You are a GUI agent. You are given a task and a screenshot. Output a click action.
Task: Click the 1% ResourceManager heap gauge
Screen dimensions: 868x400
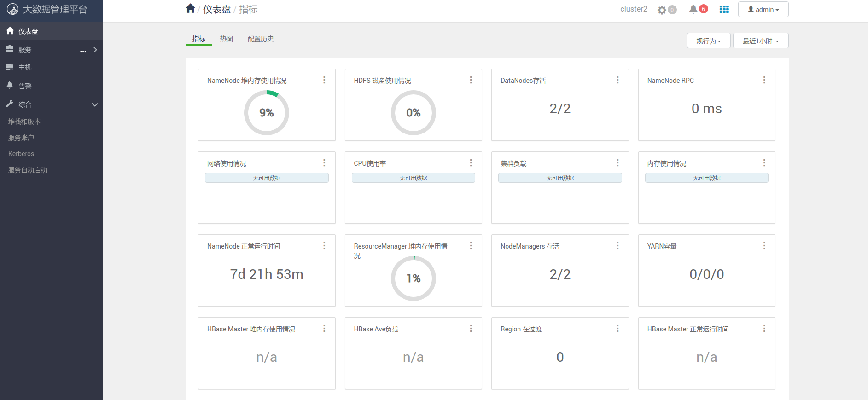point(414,278)
